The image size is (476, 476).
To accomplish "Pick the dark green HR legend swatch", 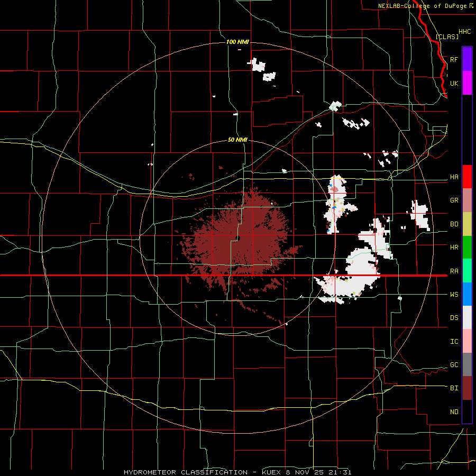I will [x=467, y=247].
